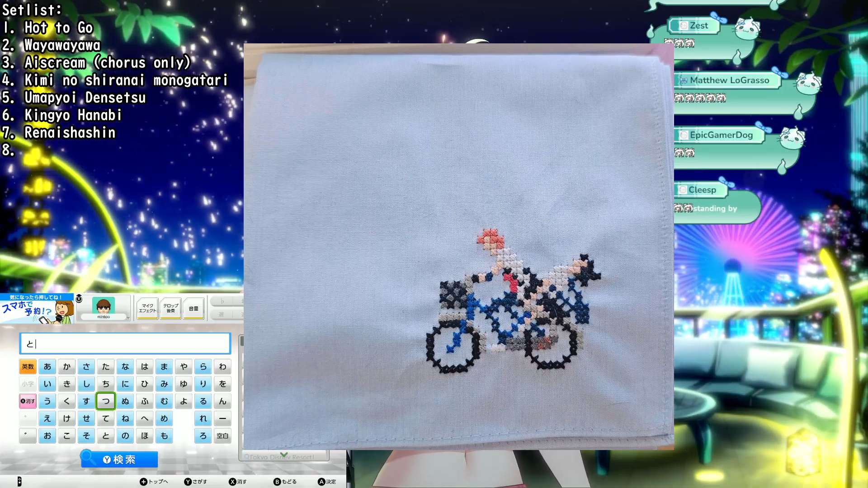Image resolution: width=868 pixels, height=488 pixels.
Task: Click the B もどる back hint
Action: coord(285,482)
